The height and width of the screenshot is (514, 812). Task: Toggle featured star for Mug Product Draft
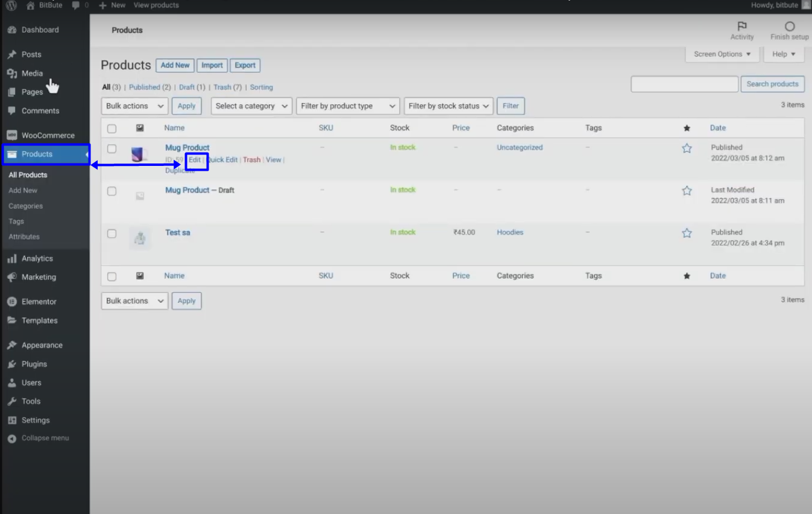687,191
